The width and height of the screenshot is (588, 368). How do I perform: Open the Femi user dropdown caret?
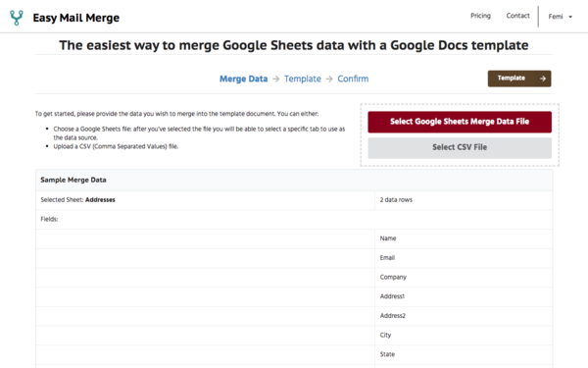[570, 17]
